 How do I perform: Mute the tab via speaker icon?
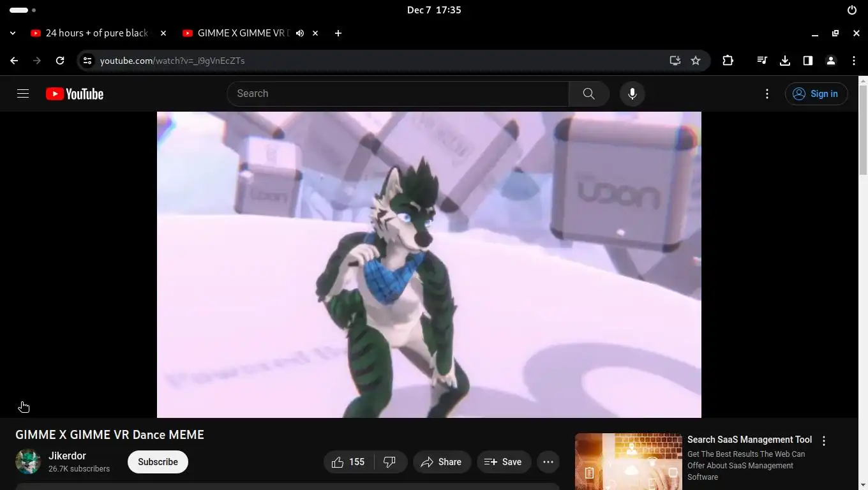click(300, 33)
